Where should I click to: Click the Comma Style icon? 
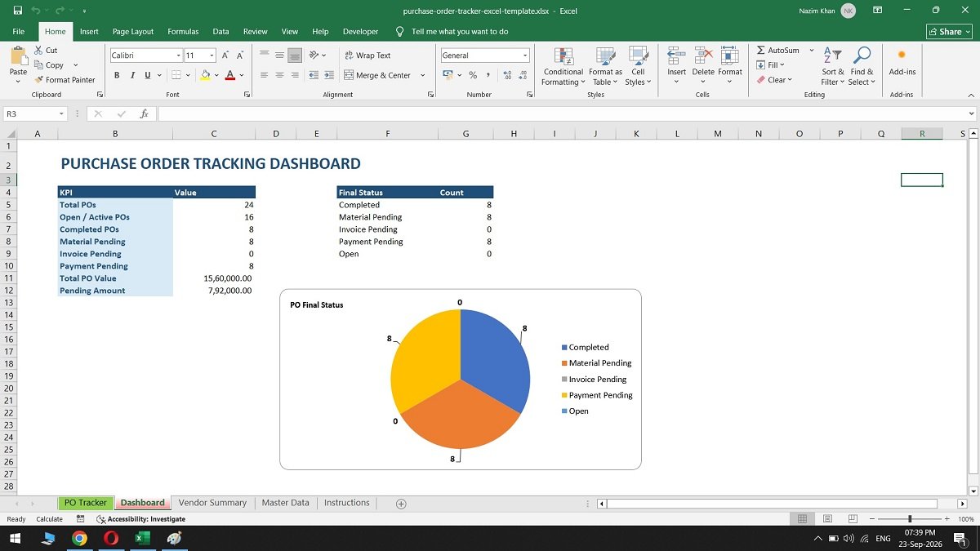coord(488,75)
